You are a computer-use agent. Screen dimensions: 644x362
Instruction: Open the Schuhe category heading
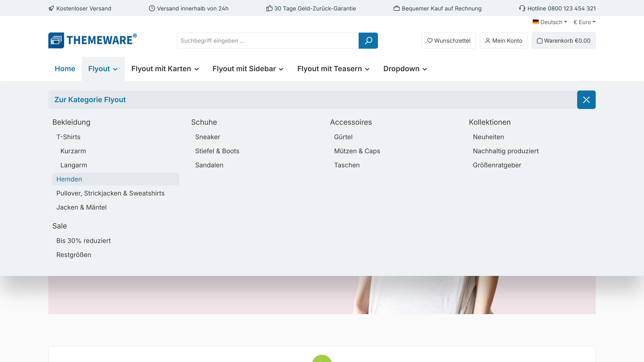(x=204, y=122)
